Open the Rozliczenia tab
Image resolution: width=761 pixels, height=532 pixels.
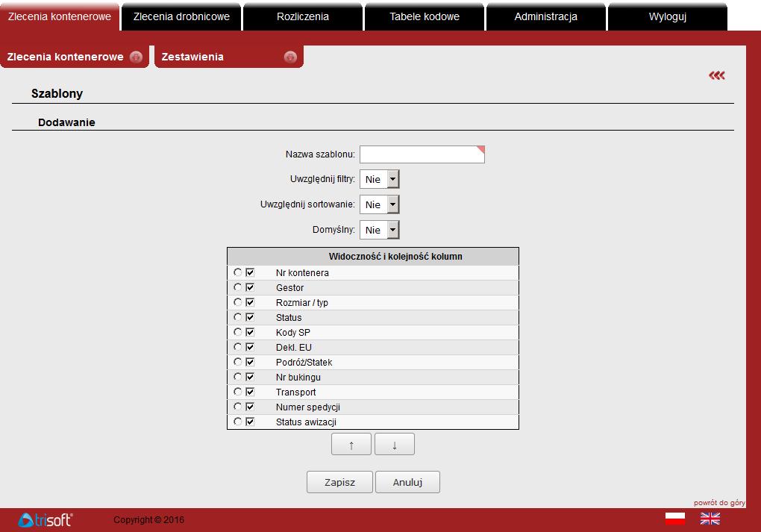[303, 16]
